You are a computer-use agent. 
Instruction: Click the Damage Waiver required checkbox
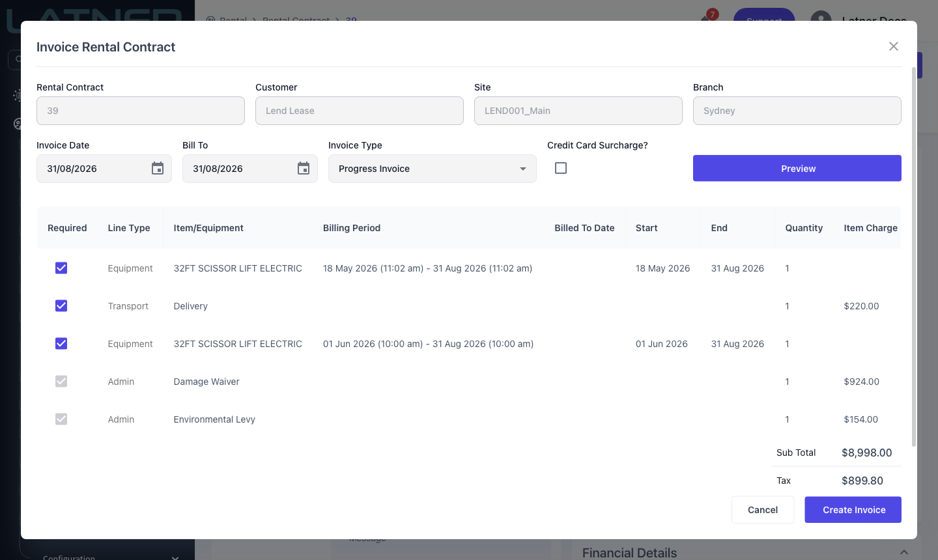tap(61, 382)
